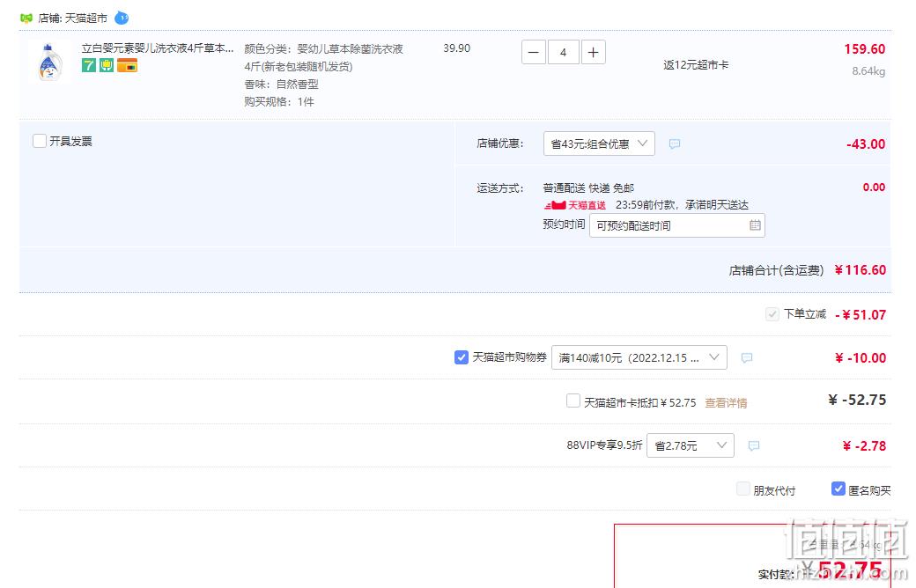916x588 pixels.
Task: Click the 普通配送 快递 免邮 shipping text
Action: pos(588,188)
